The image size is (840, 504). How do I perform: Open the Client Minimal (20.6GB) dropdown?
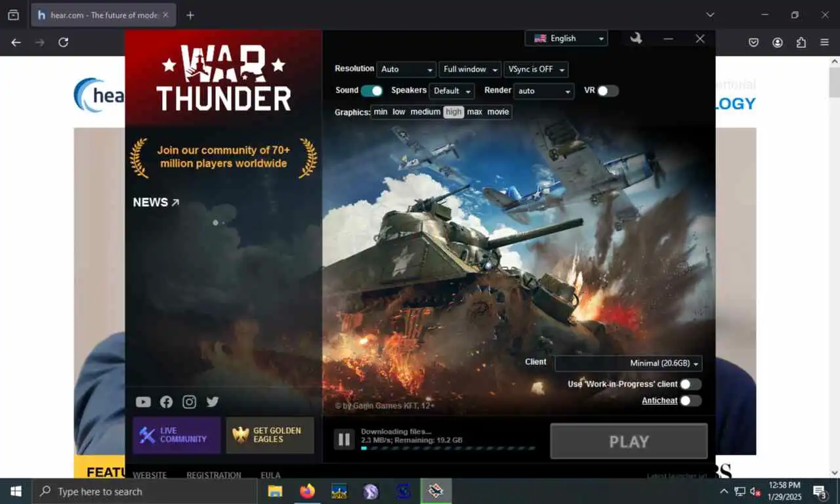pos(629,364)
